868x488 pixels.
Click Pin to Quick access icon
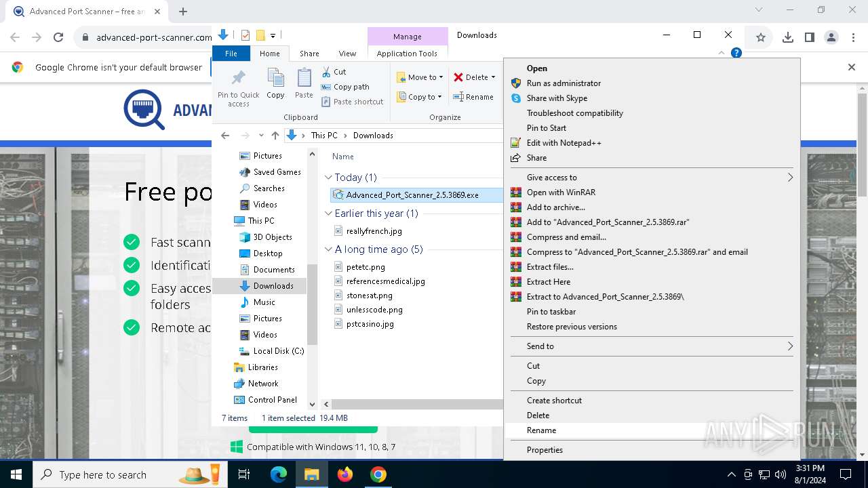point(238,87)
